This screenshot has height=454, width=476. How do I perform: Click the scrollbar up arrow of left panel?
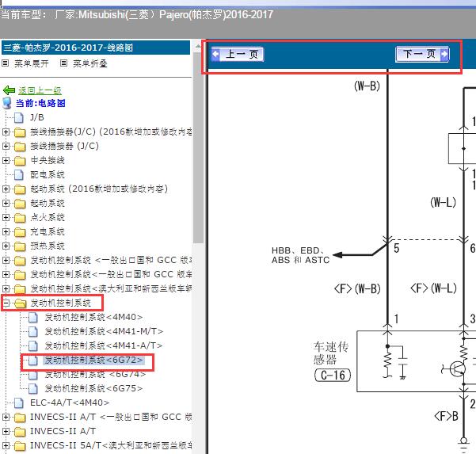[x=198, y=46]
